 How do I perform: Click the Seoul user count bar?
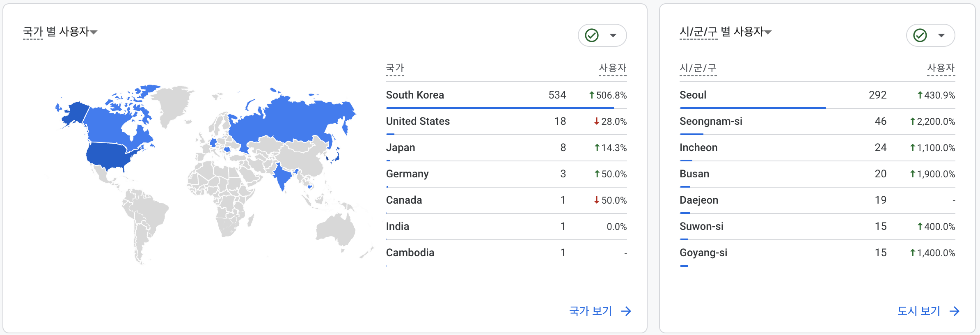753,108
